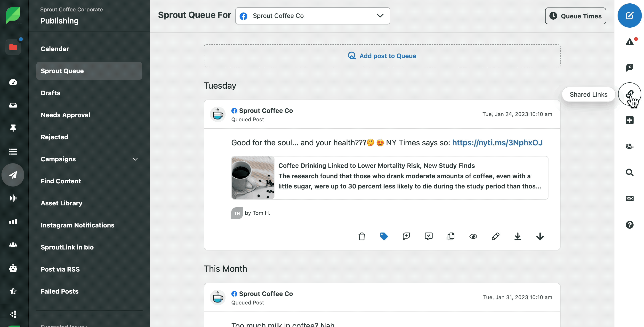
Task: Click the 'Sprout Coffee Corporate' header text
Action: [x=72, y=9]
